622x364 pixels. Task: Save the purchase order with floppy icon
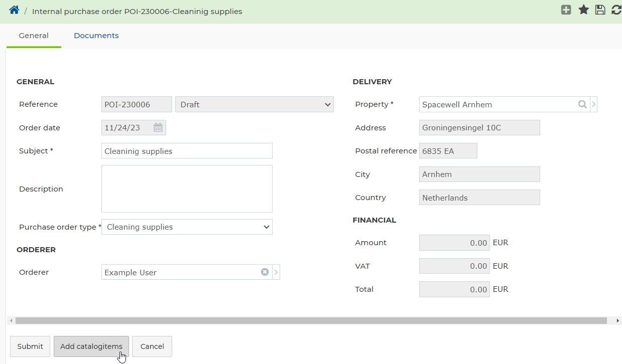pyautogui.click(x=600, y=10)
